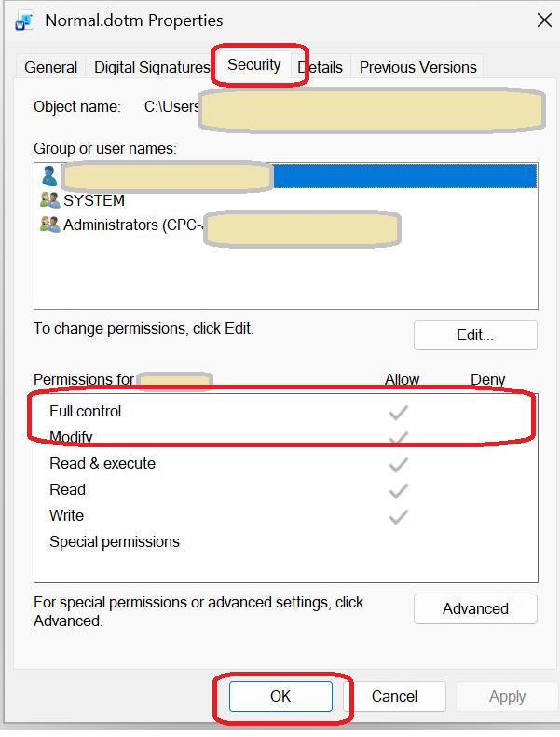Viewport: 560px width, 737px height.
Task: Select the selected user's account icon
Action: tap(48, 176)
